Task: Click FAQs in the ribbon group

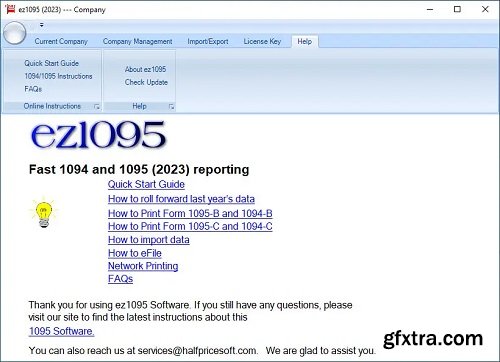Action: click(33, 89)
